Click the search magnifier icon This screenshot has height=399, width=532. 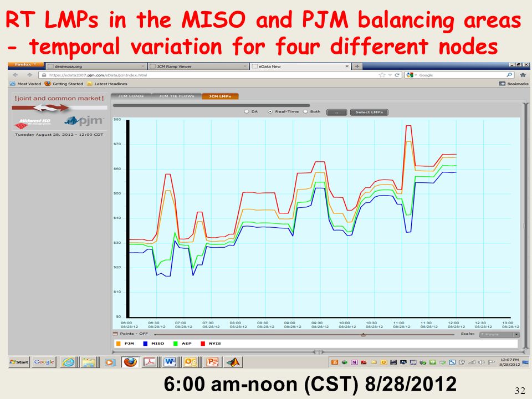[510, 75]
